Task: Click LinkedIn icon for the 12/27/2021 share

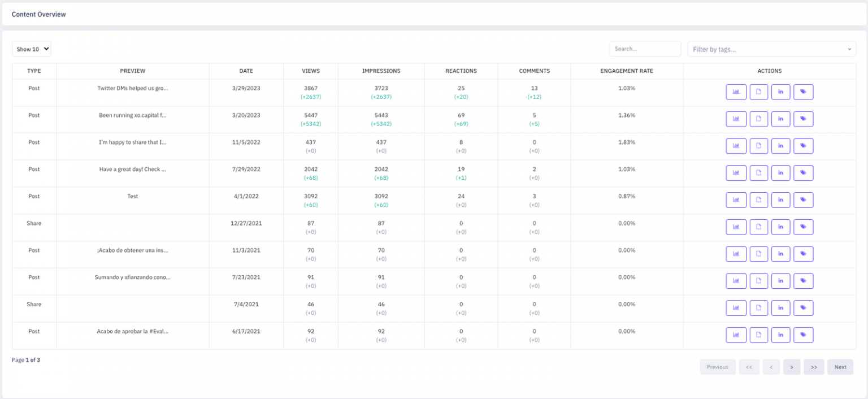Action: (780, 227)
